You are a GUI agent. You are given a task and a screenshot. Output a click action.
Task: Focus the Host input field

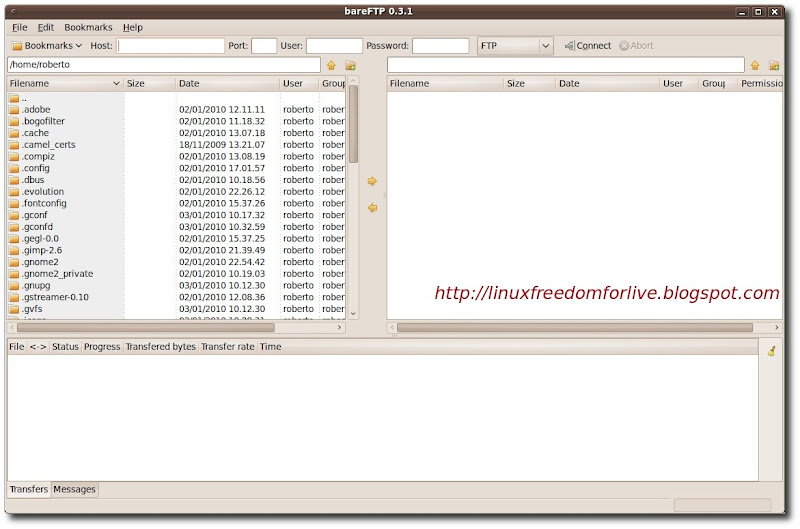(170, 45)
